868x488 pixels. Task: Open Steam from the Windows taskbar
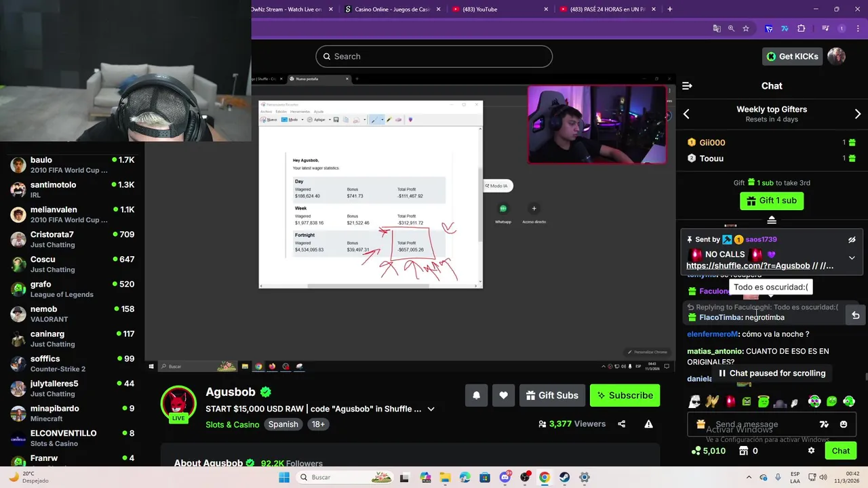[x=564, y=477]
